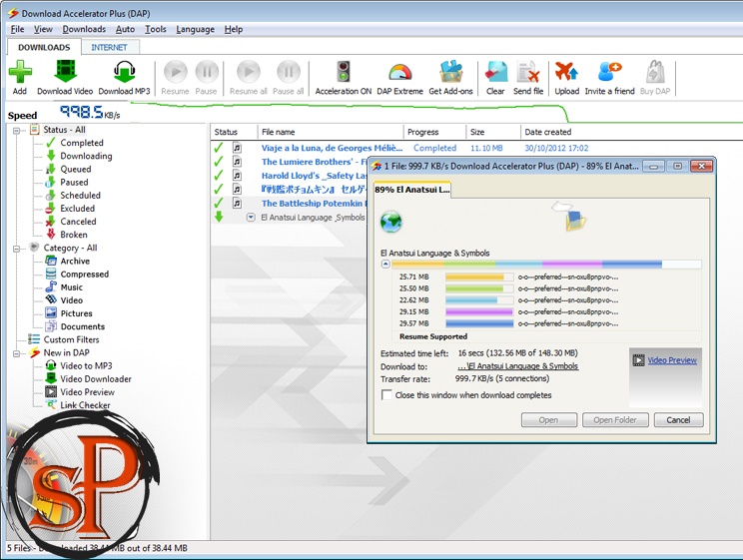Image resolution: width=743 pixels, height=560 pixels.
Task: Open the Download Video tool
Action: pyautogui.click(x=66, y=73)
